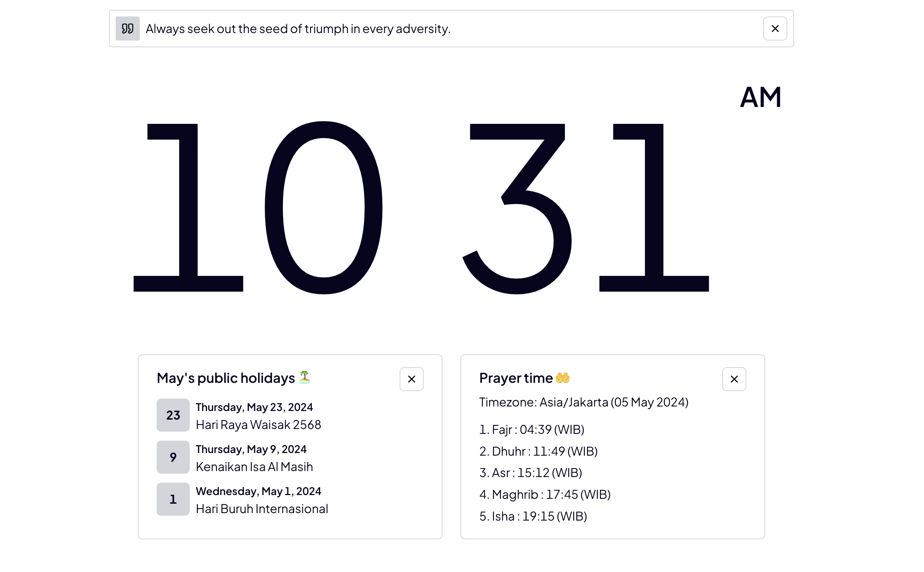The width and height of the screenshot is (924, 572).
Task: Dismiss the motivational quote banner
Action: [x=775, y=29]
